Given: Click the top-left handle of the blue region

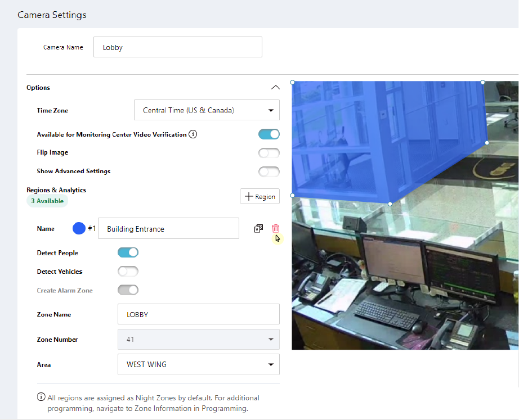Looking at the screenshot, I should [x=293, y=82].
